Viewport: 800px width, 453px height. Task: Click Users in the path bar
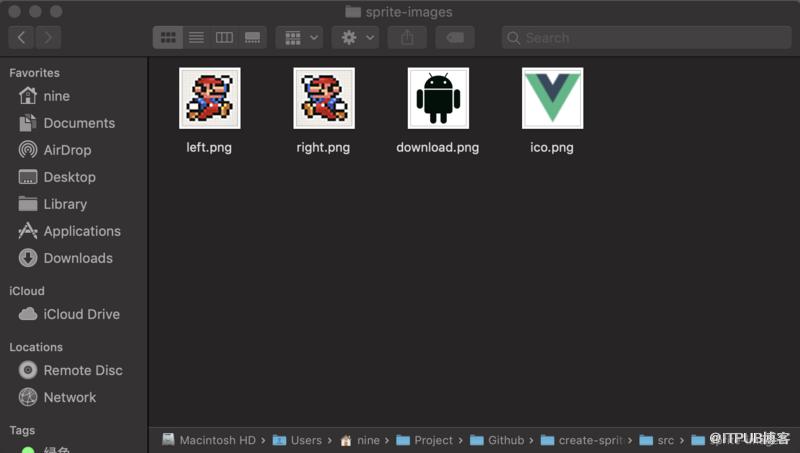pos(297,440)
